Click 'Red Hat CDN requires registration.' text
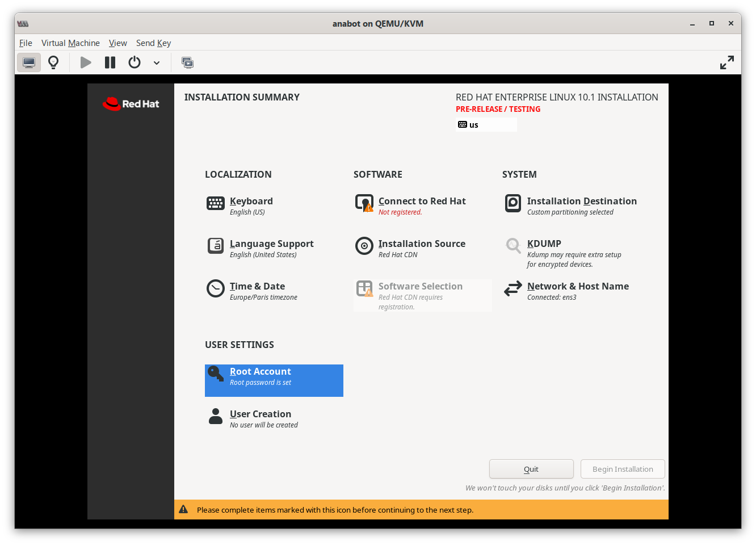 tap(411, 302)
